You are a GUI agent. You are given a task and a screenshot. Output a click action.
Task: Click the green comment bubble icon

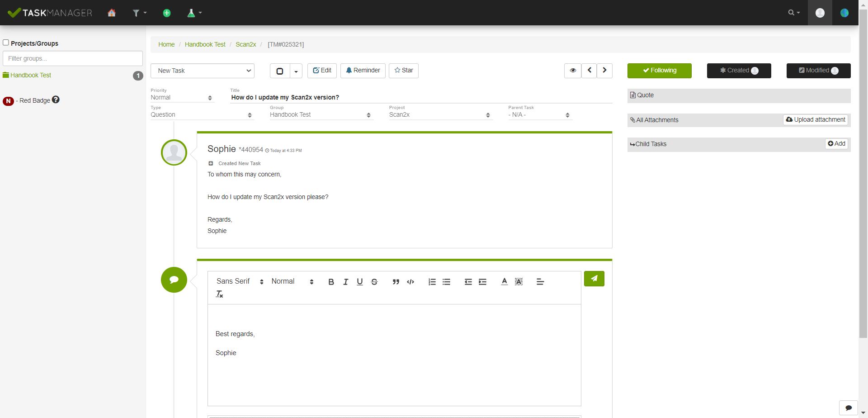tap(174, 280)
